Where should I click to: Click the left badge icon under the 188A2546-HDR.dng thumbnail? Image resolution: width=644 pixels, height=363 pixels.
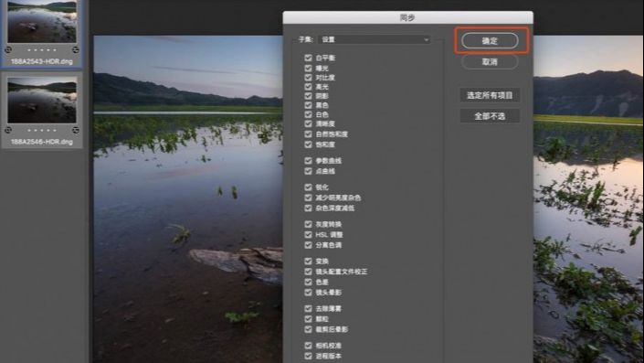coord(8,130)
